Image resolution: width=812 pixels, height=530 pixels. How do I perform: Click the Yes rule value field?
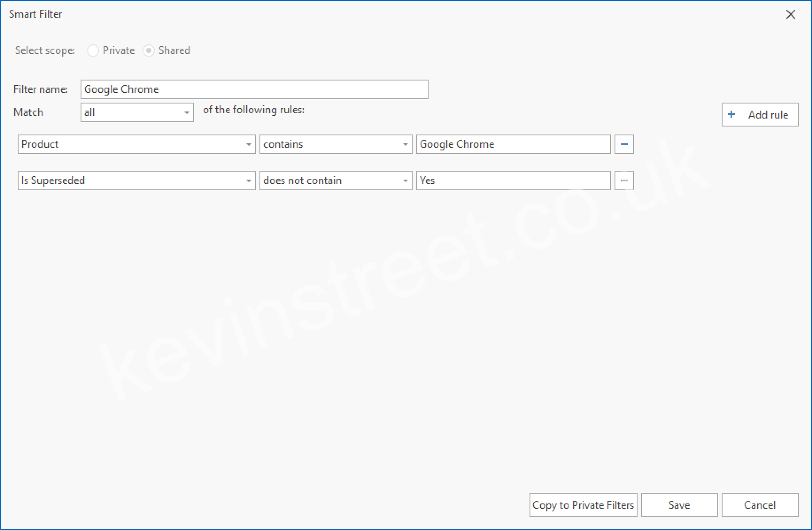point(513,181)
